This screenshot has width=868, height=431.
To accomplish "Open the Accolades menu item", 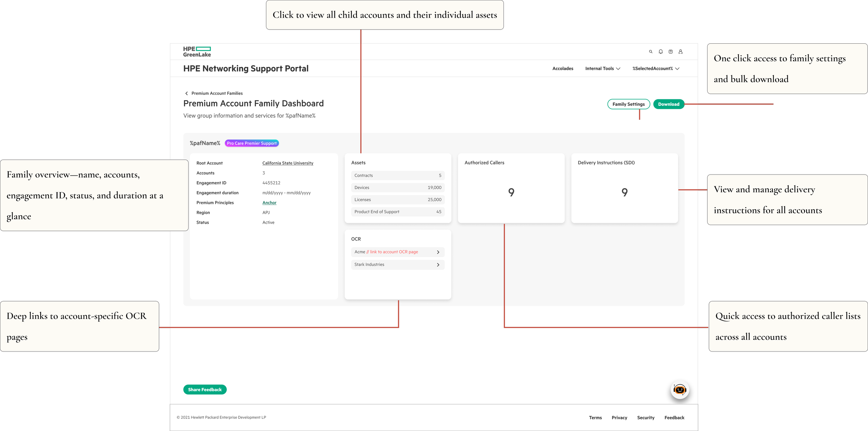I will tap(562, 69).
